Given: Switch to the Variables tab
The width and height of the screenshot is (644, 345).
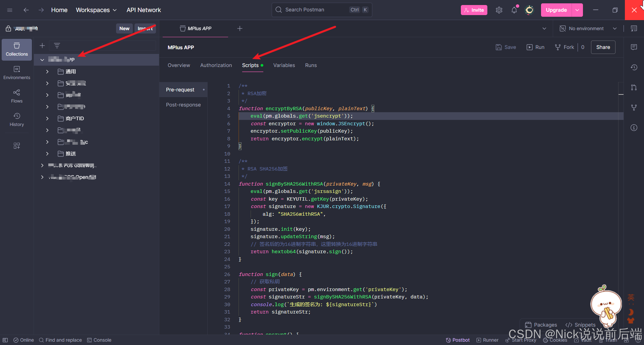Looking at the screenshot, I should coord(284,65).
